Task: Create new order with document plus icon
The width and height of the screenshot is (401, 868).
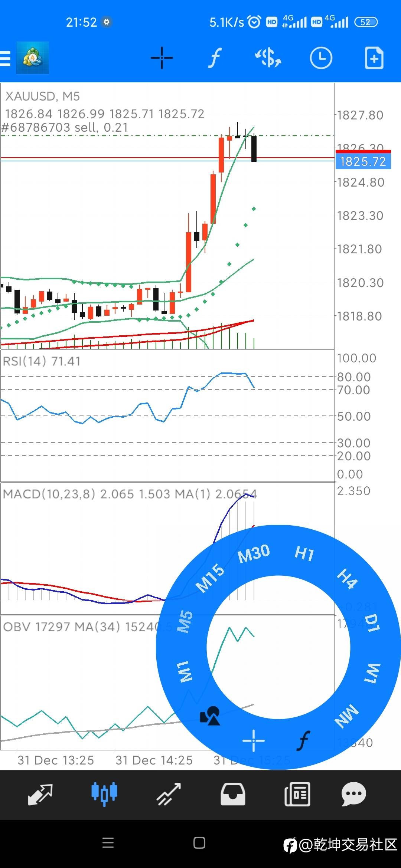Action: (x=374, y=58)
